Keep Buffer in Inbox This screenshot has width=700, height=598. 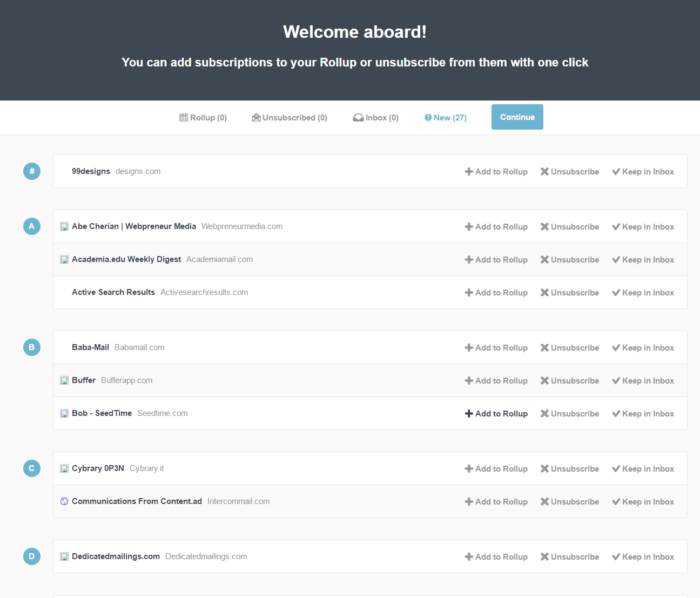click(643, 381)
